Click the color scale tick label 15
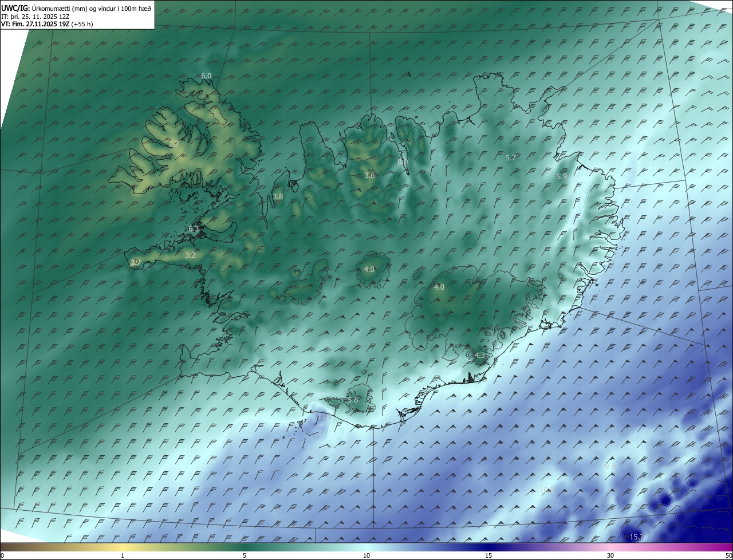Image resolution: width=733 pixels, height=560 pixels. tap(488, 555)
